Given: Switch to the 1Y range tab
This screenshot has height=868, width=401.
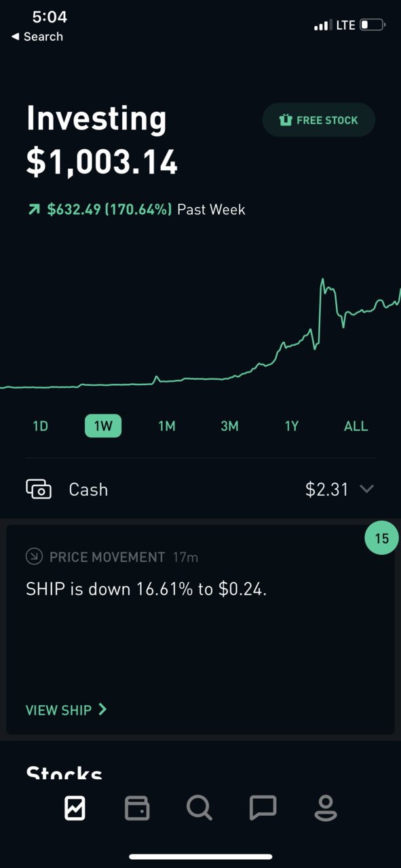Looking at the screenshot, I should coord(292,426).
